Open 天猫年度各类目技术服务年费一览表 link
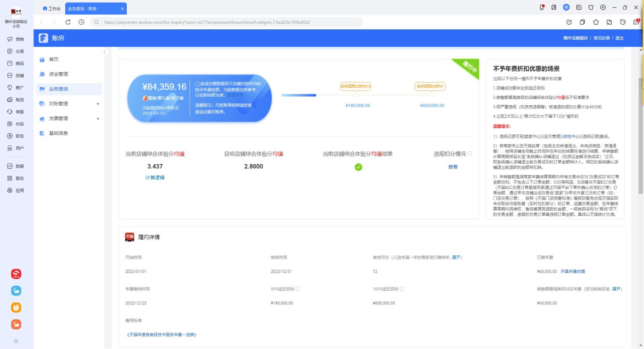The height and width of the screenshot is (349, 644). (161, 335)
